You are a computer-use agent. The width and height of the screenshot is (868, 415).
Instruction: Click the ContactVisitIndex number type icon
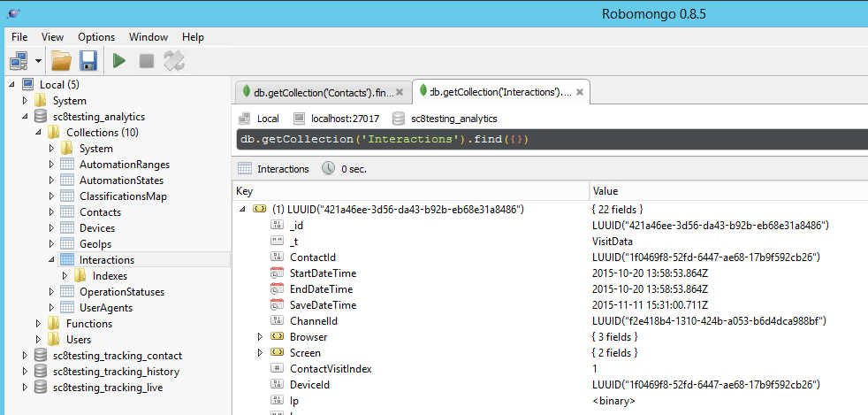(x=277, y=368)
